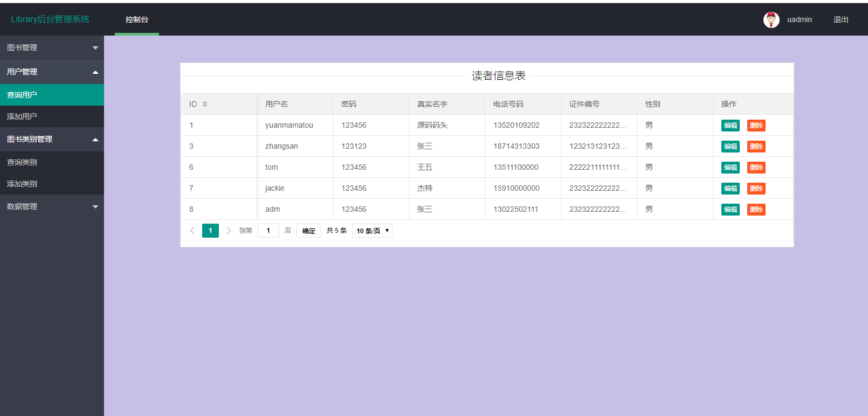Delete the zhangsan user row

point(756,147)
